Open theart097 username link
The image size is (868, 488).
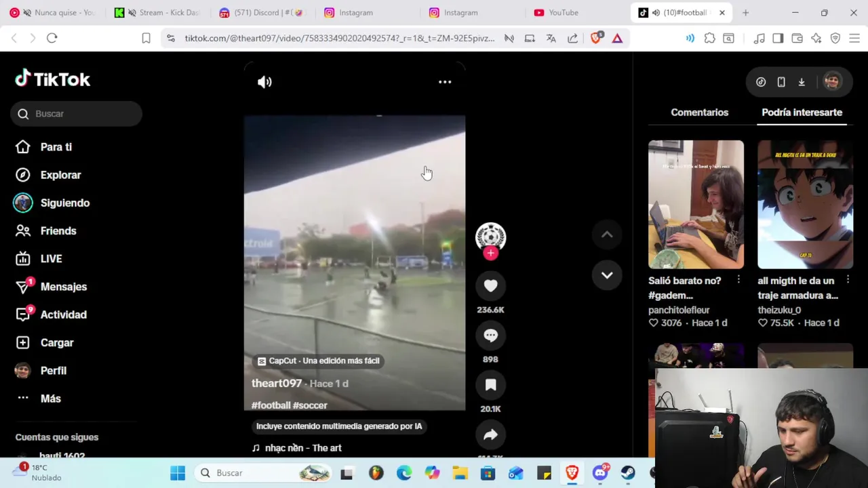[x=277, y=383]
